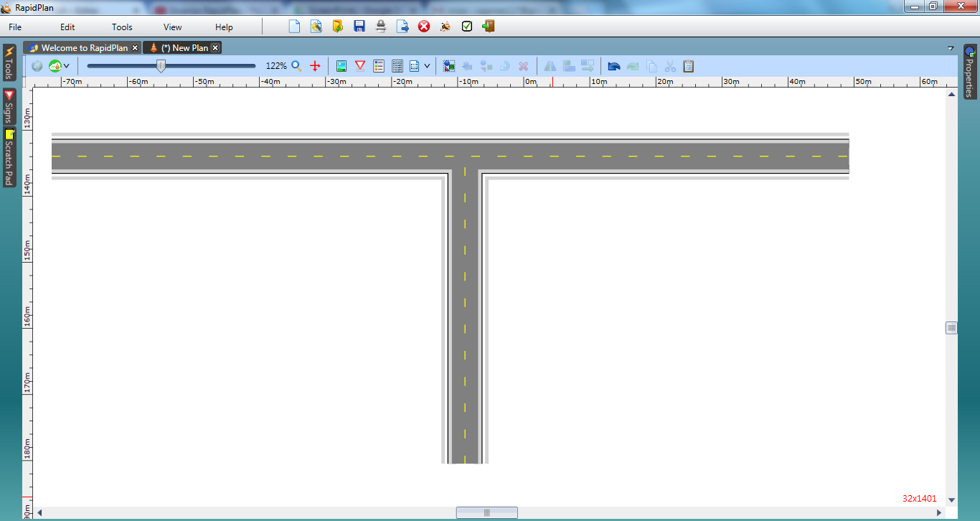This screenshot has width=980, height=521.
Task: Open the Tools menu
Action: (x=122, y=27)
